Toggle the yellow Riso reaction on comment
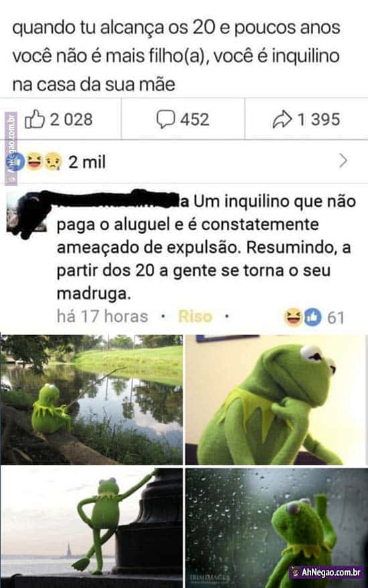Image resolution: width=368 pixels, height=588 pixels. tap(195, 316)
